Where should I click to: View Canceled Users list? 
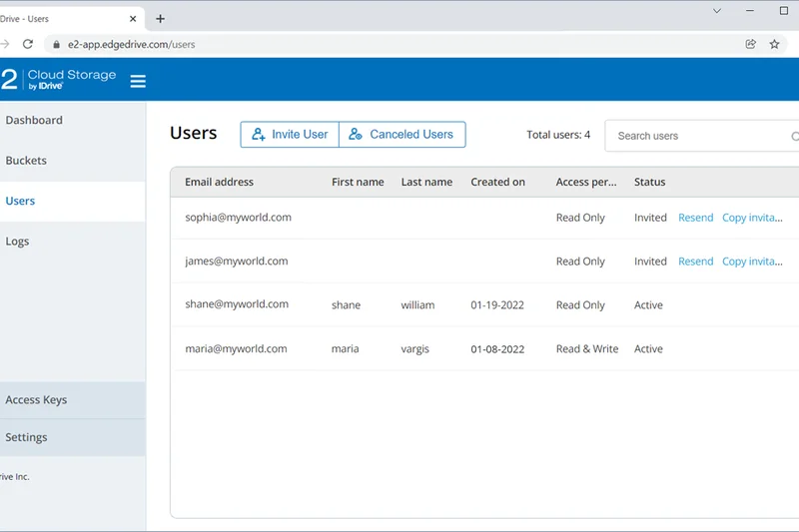coord(402,135)
